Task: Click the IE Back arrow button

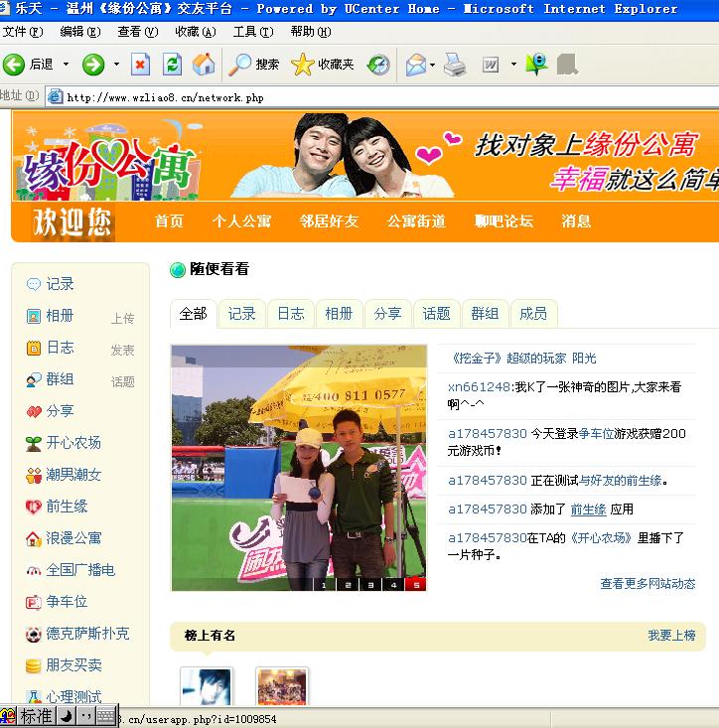Action: point(14,65)
